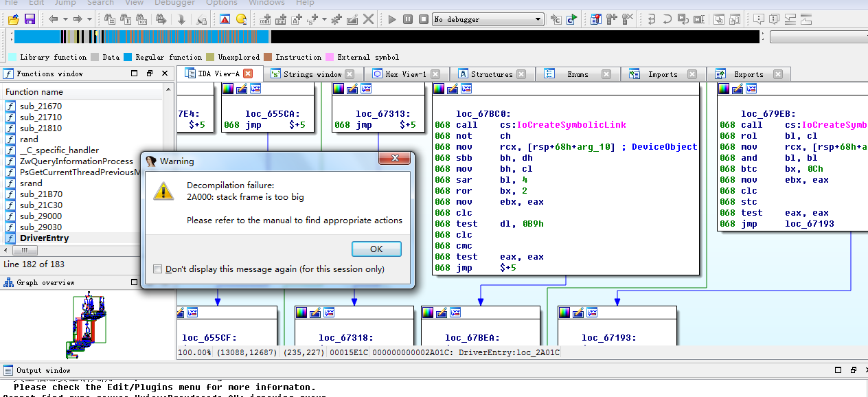Close the Strings window tab
Screen dimensions: 868x397
point(350,74)
